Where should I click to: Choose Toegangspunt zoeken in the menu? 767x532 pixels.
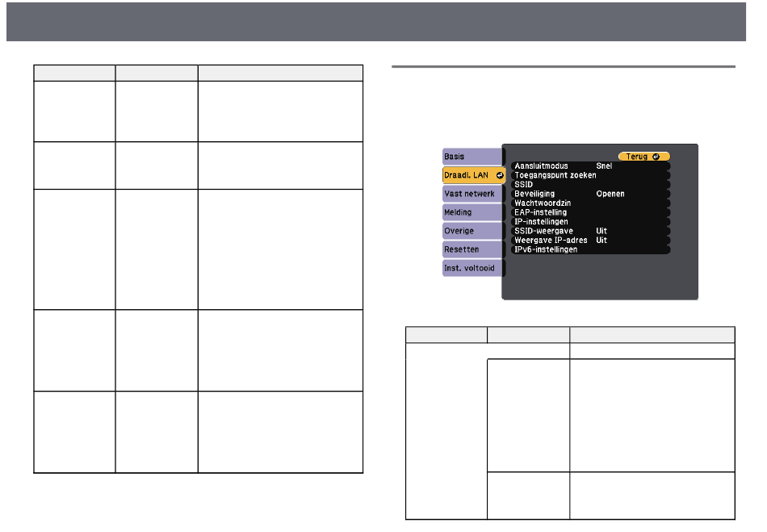[591, 175]
